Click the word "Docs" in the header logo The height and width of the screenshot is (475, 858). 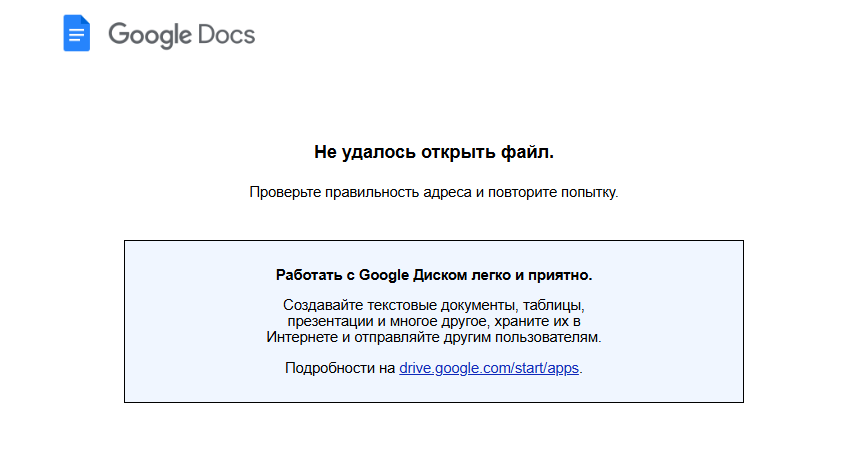pyautogui.click(x=227, y=34)
